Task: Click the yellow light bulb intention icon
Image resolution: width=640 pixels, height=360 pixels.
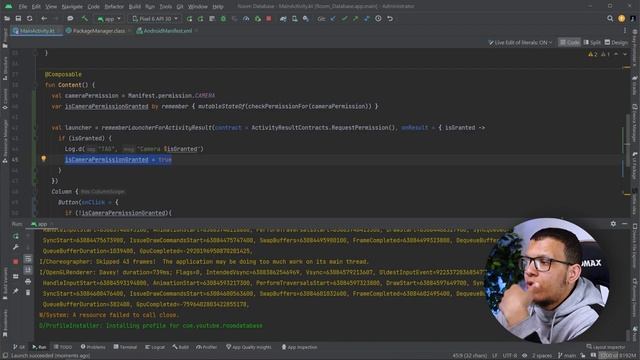Action: tap(44, 159)
